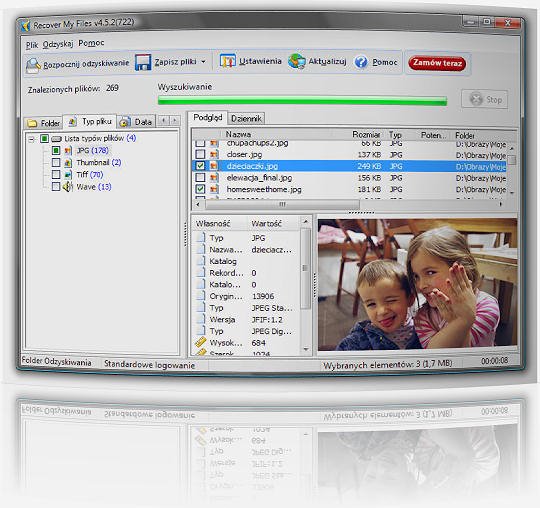Click the floppy disk Zapisz pliki icon
This screenshot has width=540, height=508.
point(143,62)
